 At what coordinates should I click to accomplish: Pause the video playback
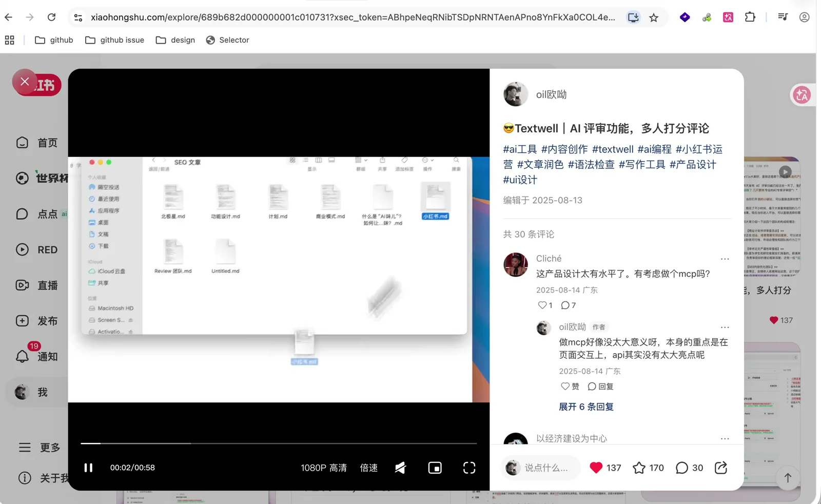coord(88,468)
